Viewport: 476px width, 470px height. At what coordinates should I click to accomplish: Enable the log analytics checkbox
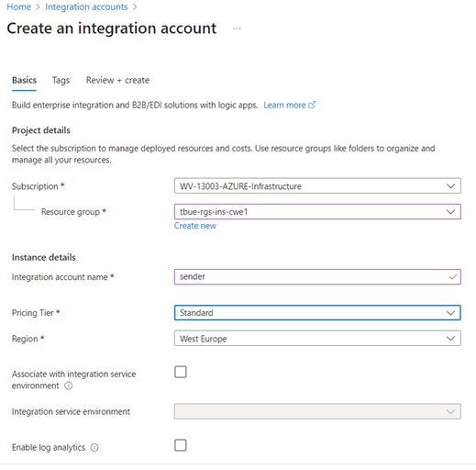181,445
